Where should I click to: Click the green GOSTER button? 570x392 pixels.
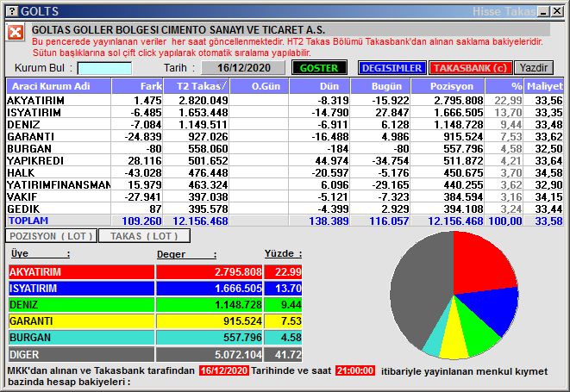pos(319,68)
